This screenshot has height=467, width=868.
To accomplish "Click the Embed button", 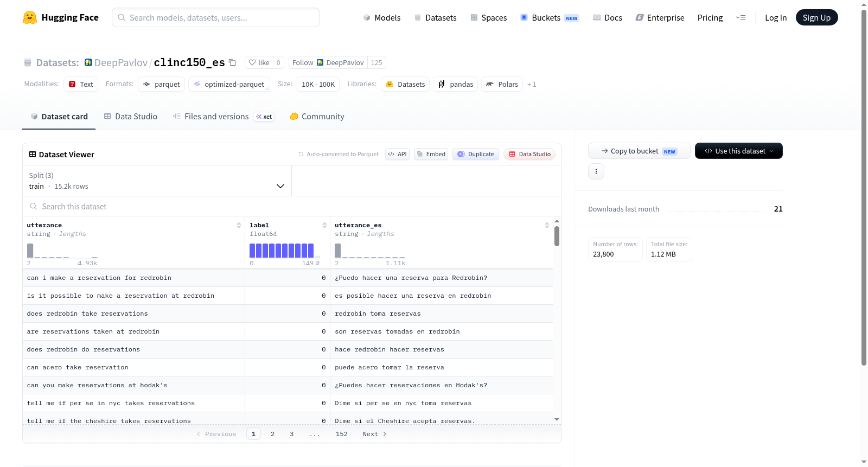I will click(x=431, y=154).
